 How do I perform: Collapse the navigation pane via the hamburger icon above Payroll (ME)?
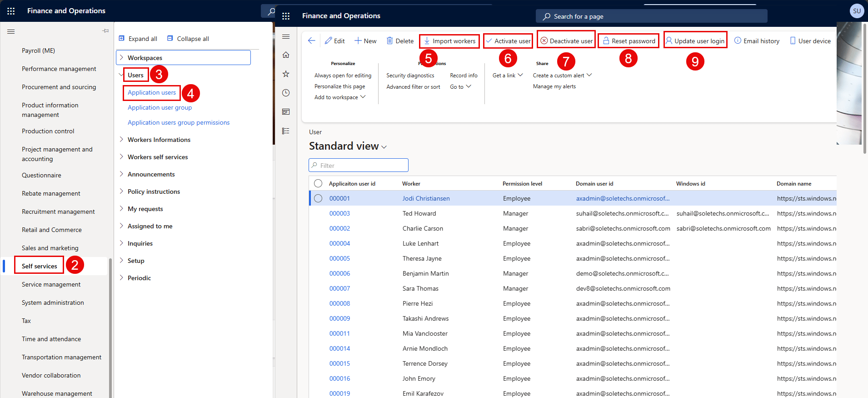[11, 31]
